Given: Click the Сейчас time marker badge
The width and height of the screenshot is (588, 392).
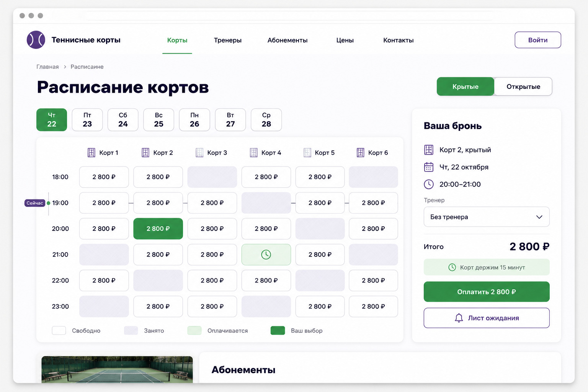Looking at the screenshot, I should click(x=35, y=203).
